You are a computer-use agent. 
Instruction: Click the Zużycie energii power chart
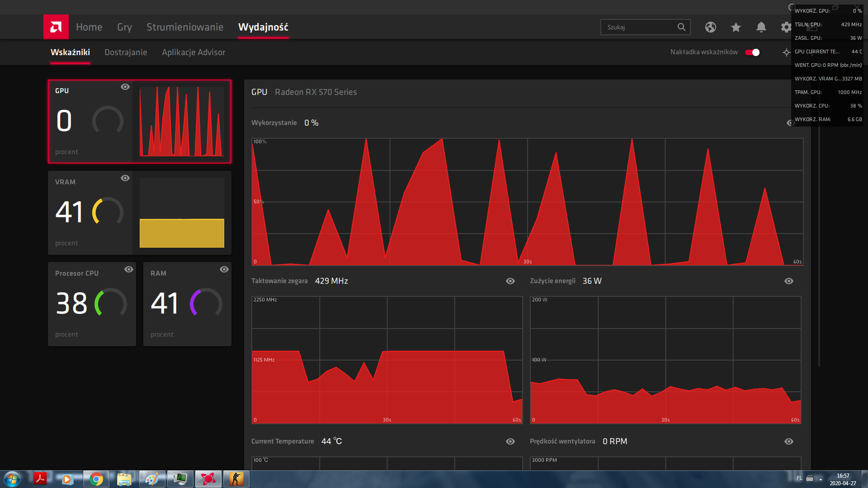665,360
